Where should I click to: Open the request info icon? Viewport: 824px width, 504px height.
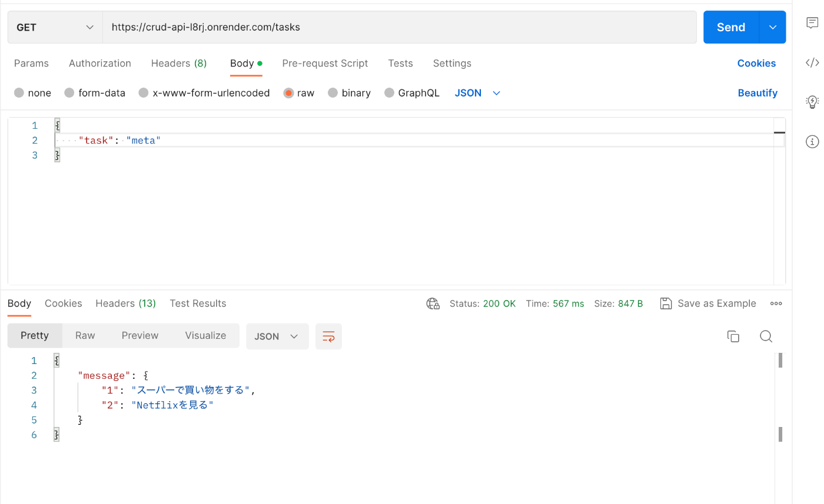coord(812,141)
